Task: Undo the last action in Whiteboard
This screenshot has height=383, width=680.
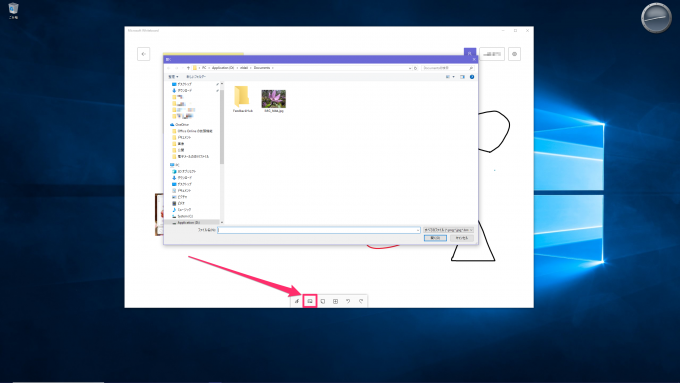Action: (348, 301)
